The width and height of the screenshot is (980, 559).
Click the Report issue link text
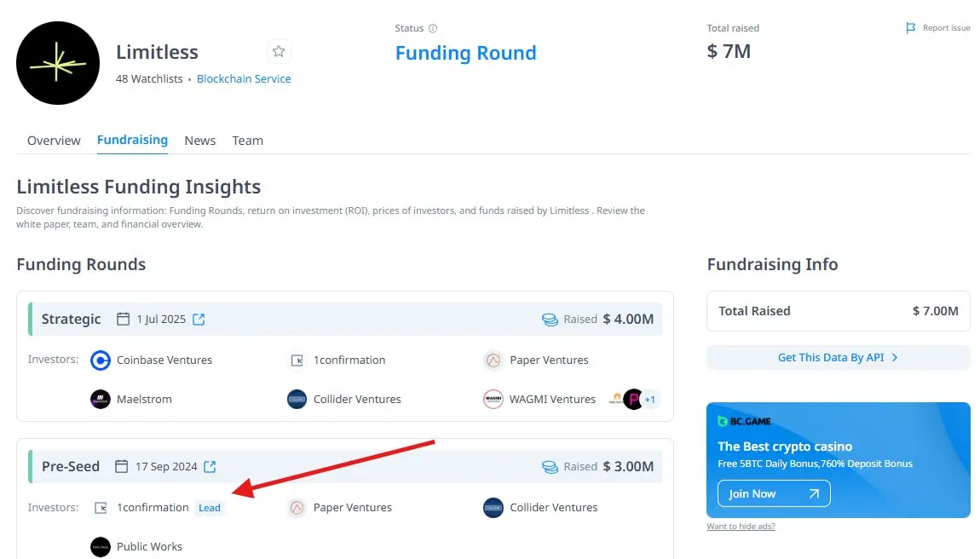point(946,28)
